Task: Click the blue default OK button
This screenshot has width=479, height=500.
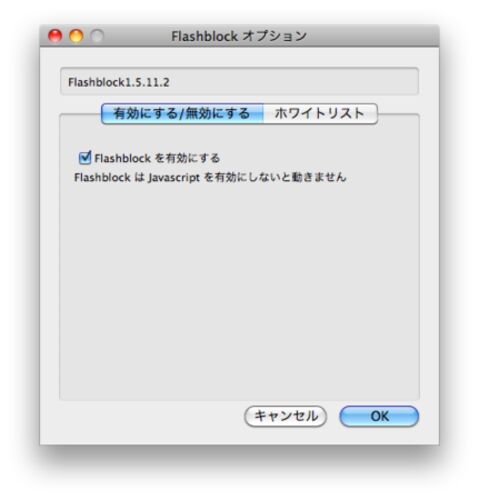Action: coord(379,416)
